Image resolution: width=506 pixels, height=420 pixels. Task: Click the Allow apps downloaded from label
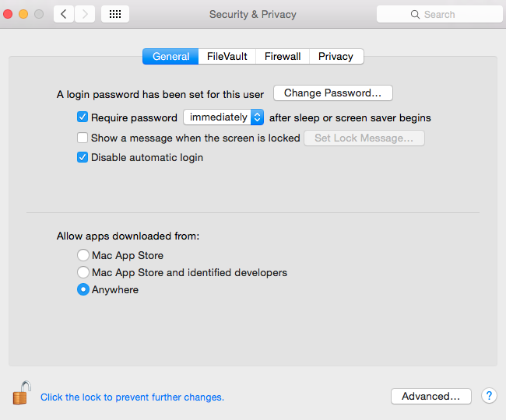pos(128,236)
